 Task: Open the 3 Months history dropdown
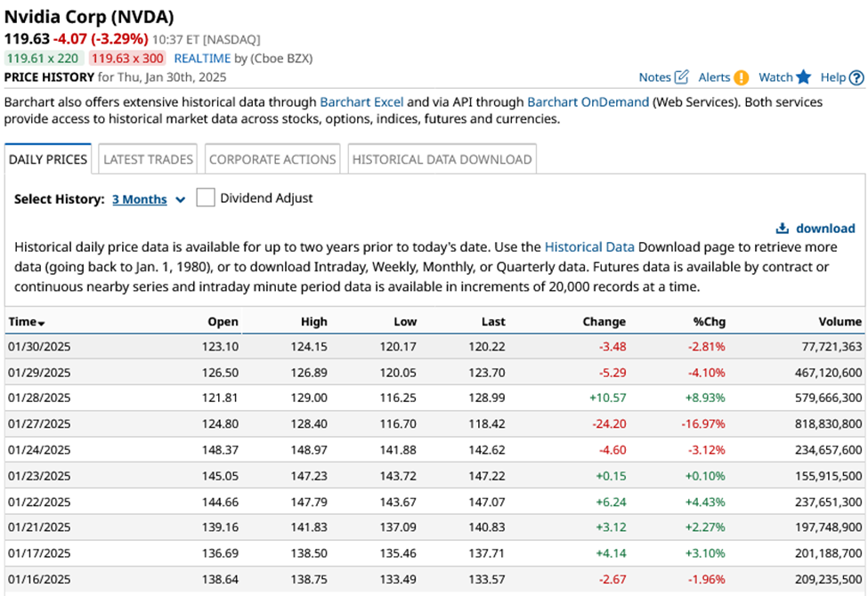point(140,199)
